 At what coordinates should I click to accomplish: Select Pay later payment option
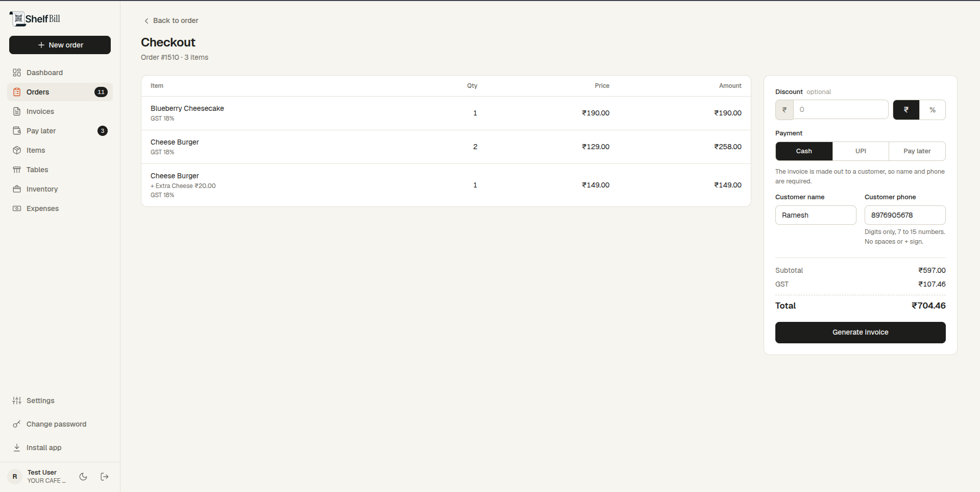coord(917,151)
